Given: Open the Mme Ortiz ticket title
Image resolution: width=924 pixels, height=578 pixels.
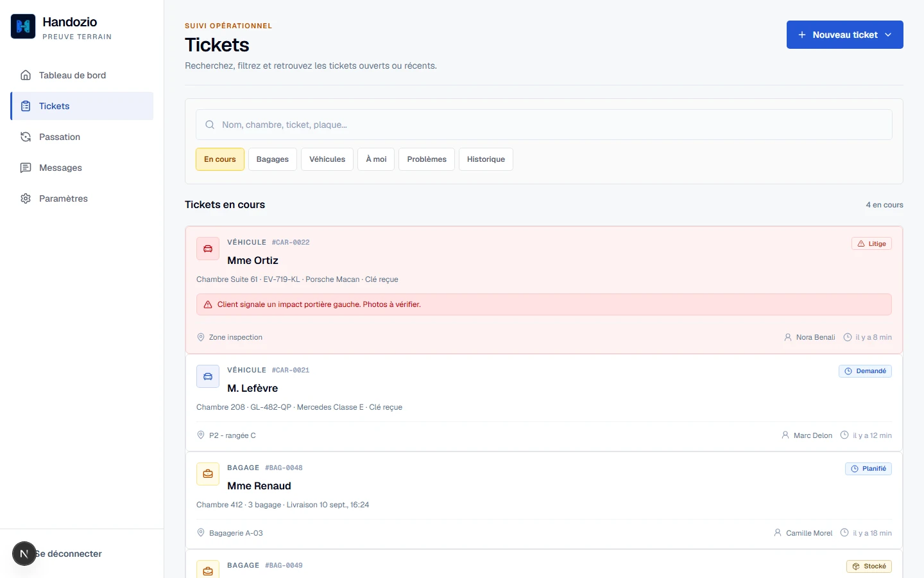Looking at the screenshot, I should pos(253,260).
